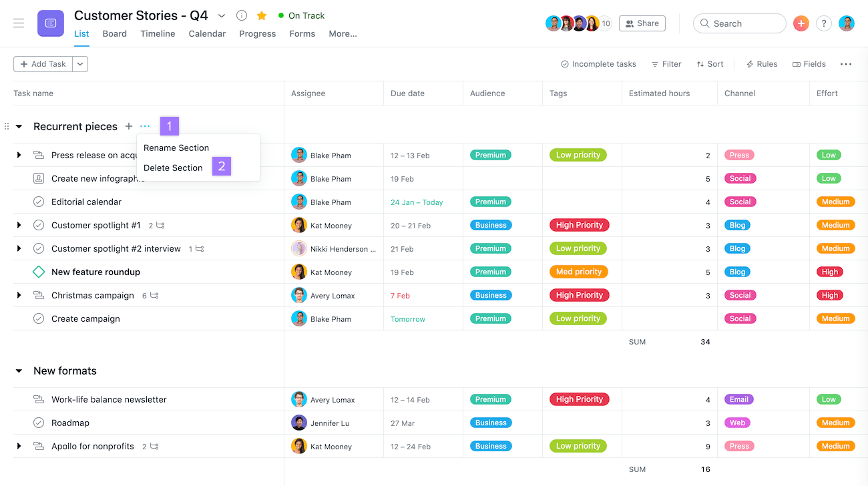Switch to the Timeline tab
This screenshot has width=868, height=486.
[x=158, y=33]
